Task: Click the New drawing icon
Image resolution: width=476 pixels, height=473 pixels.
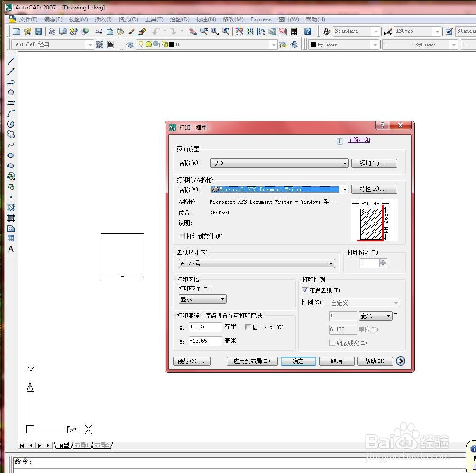Action: click(17, 31)
